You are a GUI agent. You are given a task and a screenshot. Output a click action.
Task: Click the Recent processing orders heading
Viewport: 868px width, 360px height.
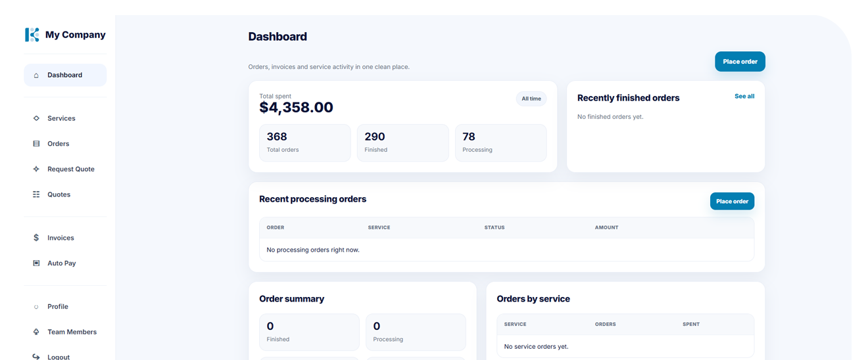[x=312, y=199]
